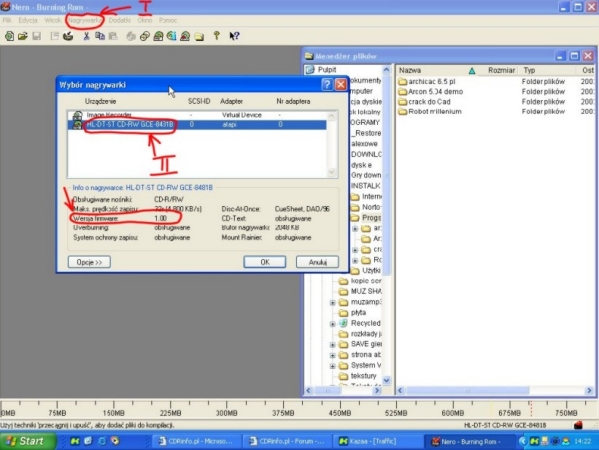Click the device list scroll-down arrow
This screenshot has width=599, height=450.
(x=331, y=172)
